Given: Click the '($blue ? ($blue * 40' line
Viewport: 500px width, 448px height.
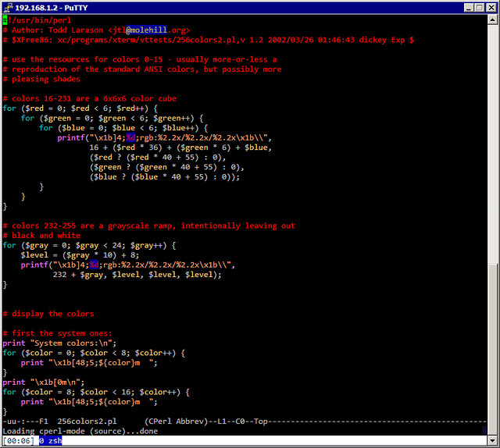Looking at the screenshot, I should tap(165, 177).
